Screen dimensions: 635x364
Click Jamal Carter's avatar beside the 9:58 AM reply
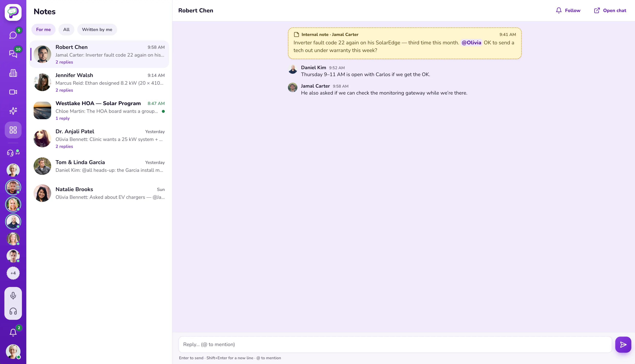(292, 87)
